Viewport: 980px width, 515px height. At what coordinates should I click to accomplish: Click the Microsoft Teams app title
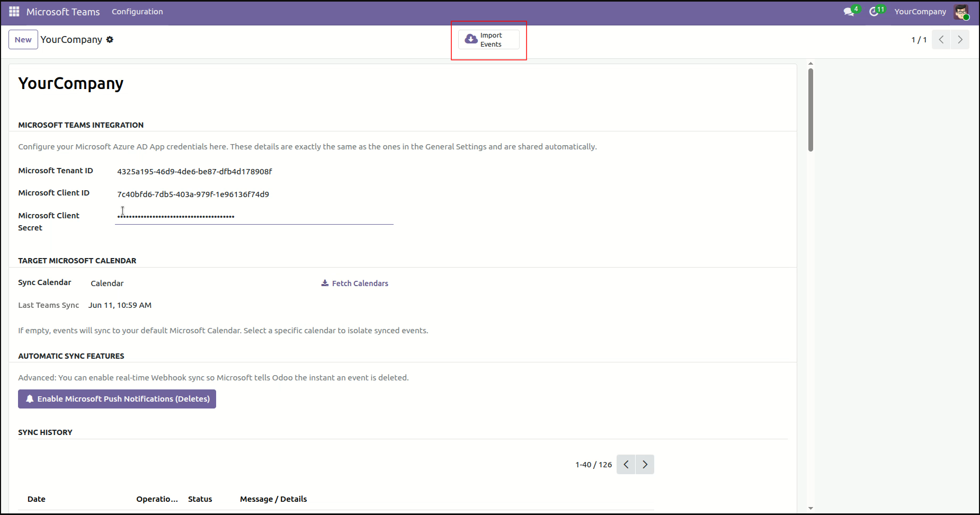click(63, 12)
